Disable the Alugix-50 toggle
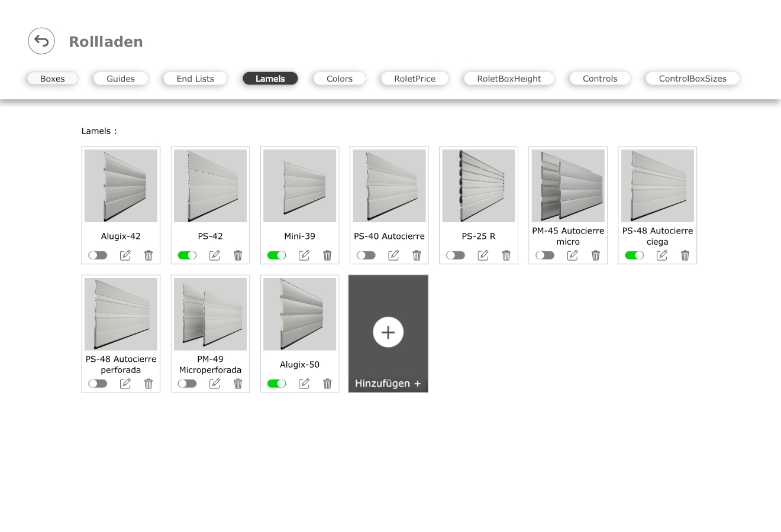781x532 pixels. click(x=276, y=384)
